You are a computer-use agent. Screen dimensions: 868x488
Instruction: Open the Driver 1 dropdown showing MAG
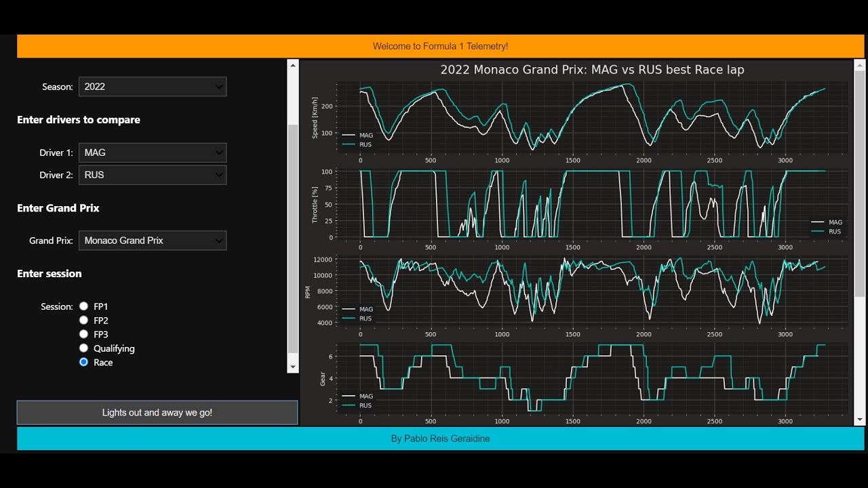point(153,152)
